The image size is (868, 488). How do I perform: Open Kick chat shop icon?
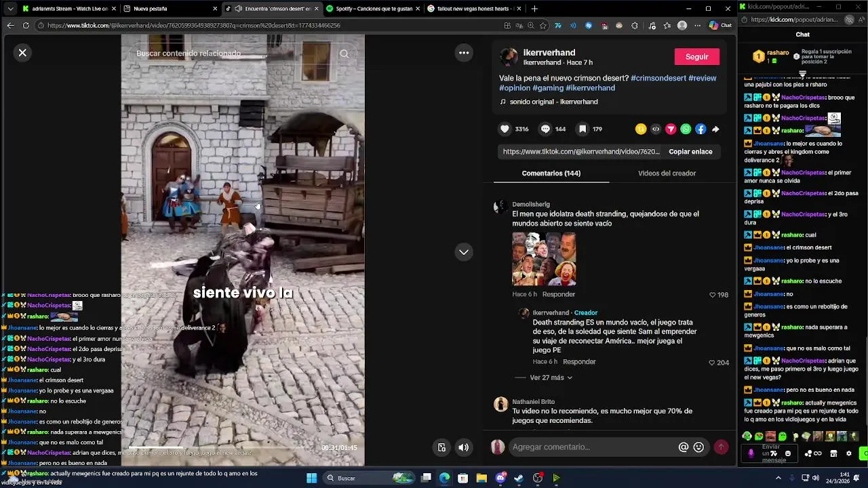[x=833, y=453]
